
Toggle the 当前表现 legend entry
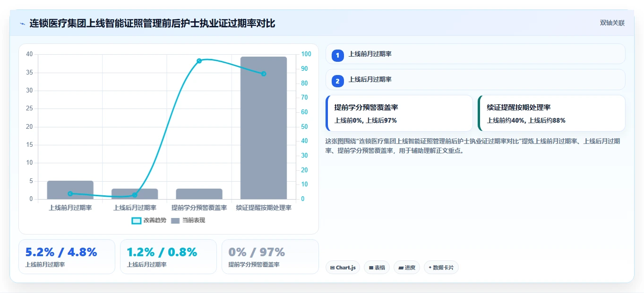[188, 220]
